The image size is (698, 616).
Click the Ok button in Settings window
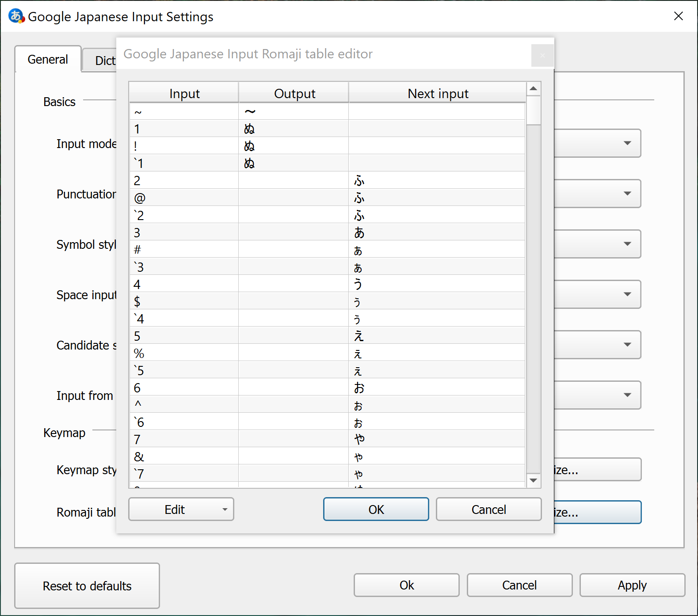pyautogui.click(x=407, y=585)
